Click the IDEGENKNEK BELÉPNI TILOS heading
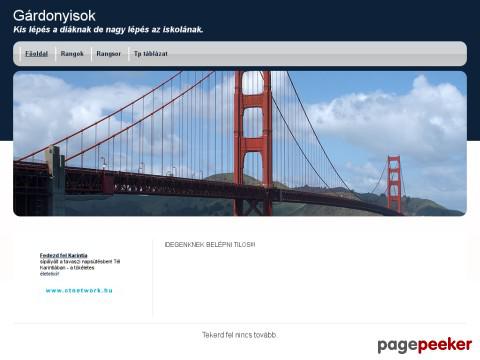Image resolution: width=480 pixels, height=360 pixels. tap(210, 245)
